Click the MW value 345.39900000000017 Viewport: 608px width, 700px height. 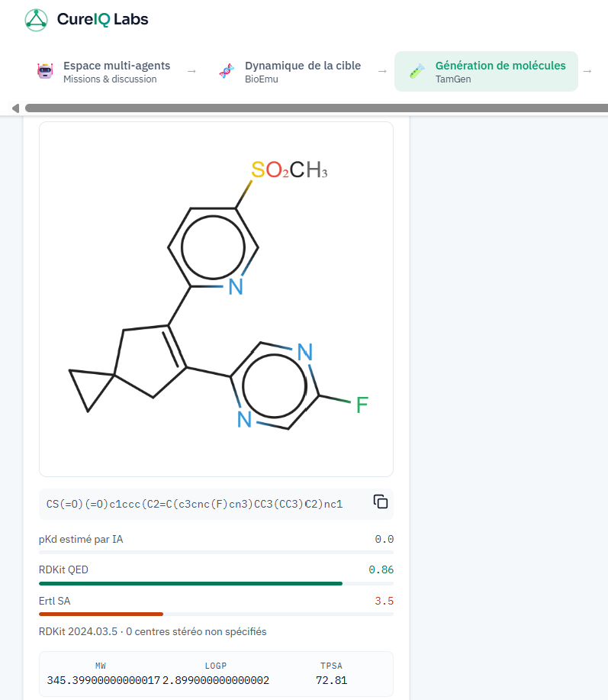pyautogui.click(x=104, y=680)
